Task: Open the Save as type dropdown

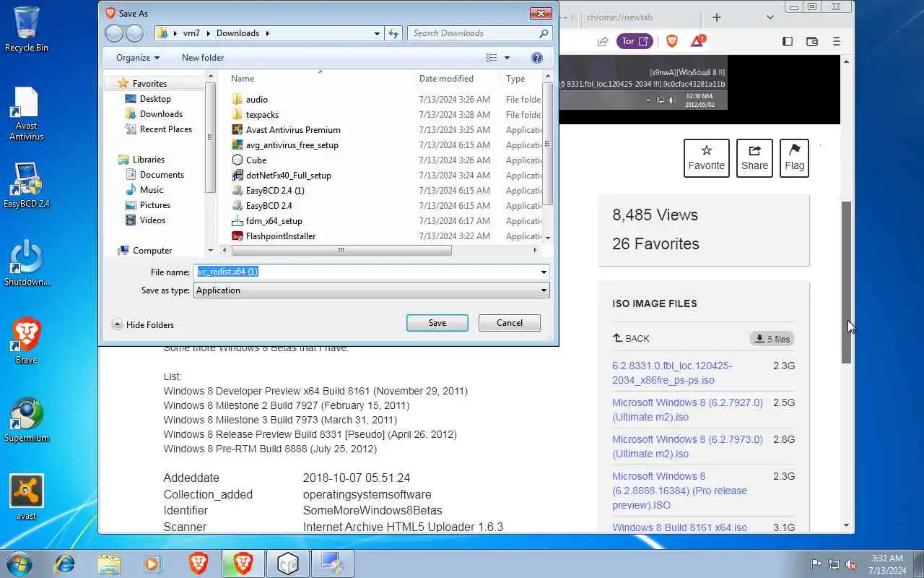Action: click(371, 290)
